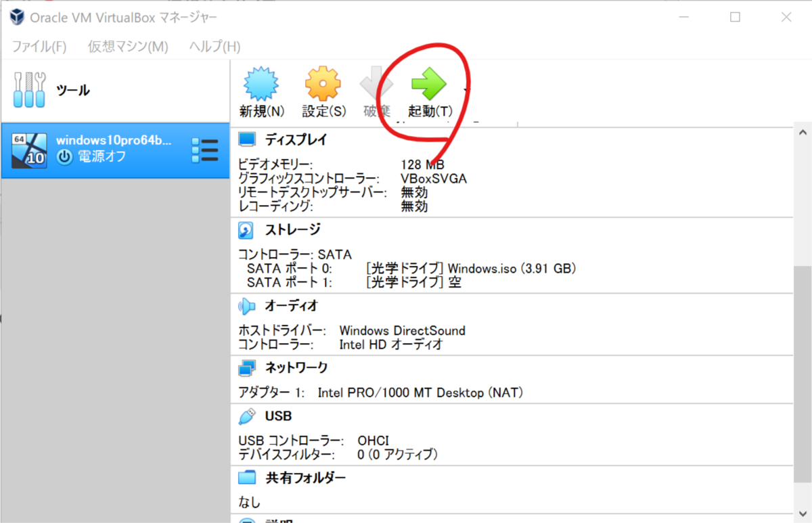This screenshot has width=812, height=523.
Task: Click the ディスプレイ monitor icon
Action: point(246,139)
